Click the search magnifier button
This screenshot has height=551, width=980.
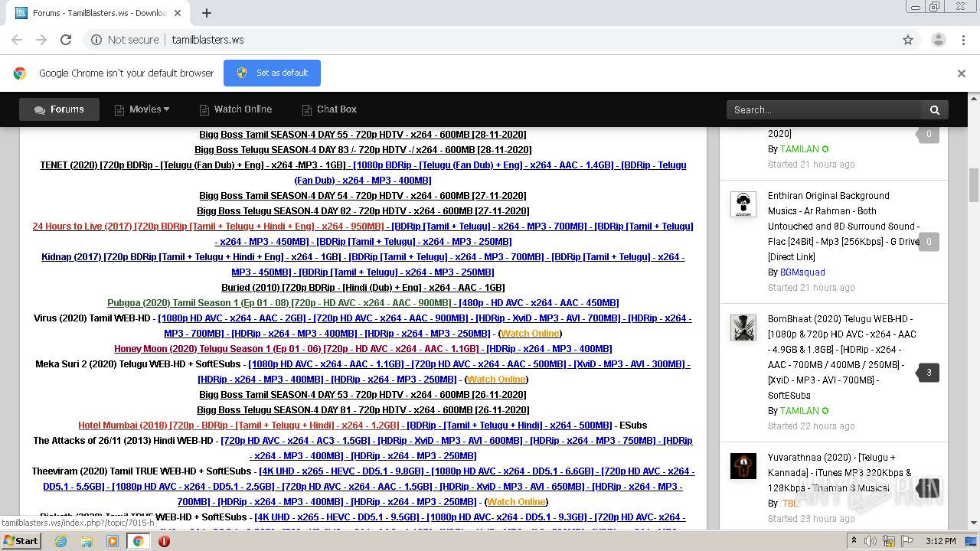click(x=935, y=109)
